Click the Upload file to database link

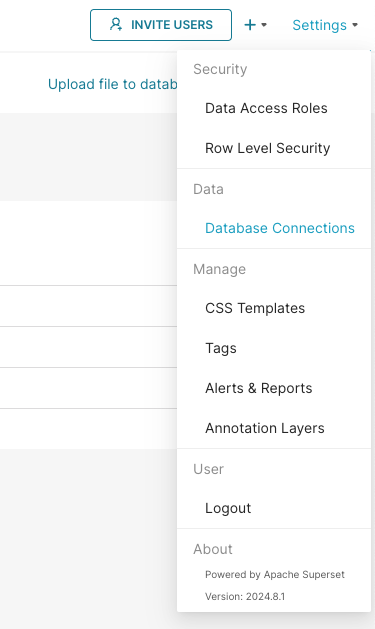(113, 84)
